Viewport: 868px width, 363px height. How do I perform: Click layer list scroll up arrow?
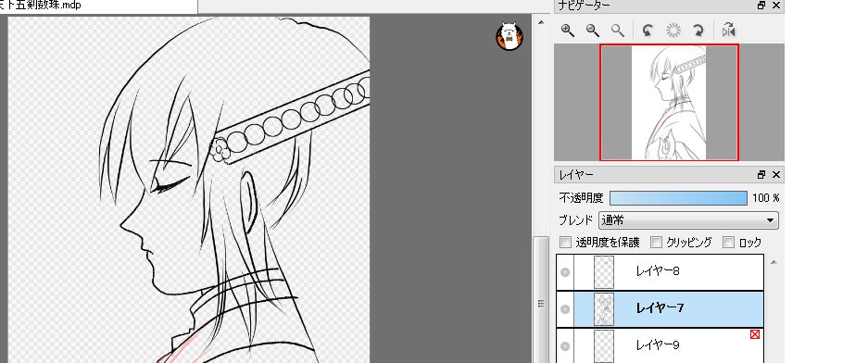pos(774,262)
